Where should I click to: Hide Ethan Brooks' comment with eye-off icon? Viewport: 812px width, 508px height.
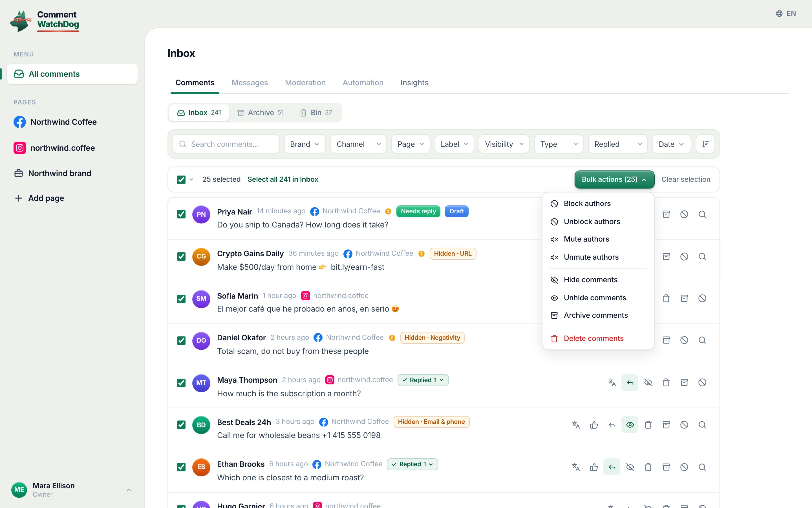click(x=630, y=467)
